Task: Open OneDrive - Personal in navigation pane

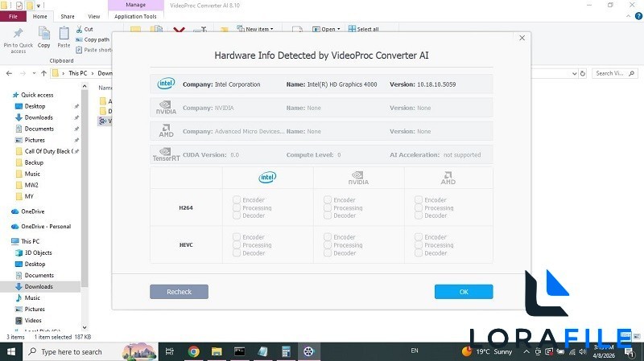Action: [41, 227]
